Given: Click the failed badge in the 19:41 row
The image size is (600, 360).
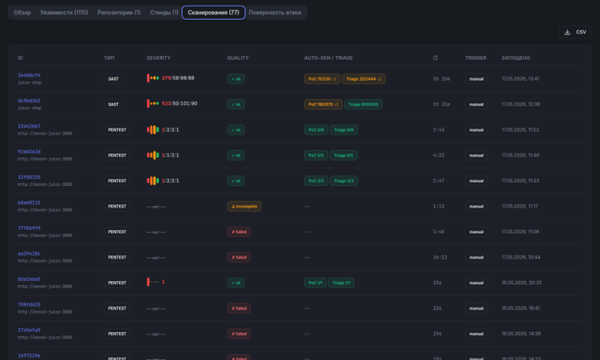Looking at the screenshot, I should 239,308.
